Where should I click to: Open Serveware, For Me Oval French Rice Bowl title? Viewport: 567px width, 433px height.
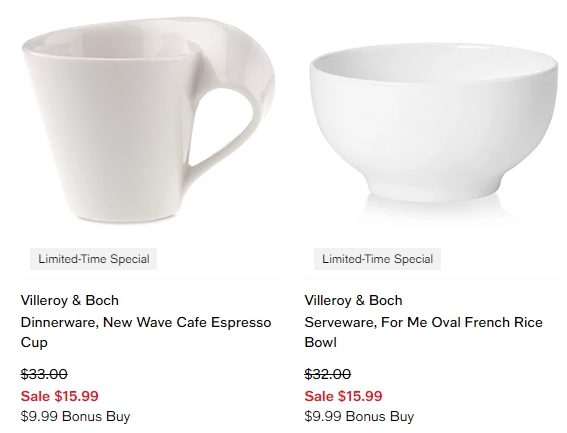click(423, 332)
